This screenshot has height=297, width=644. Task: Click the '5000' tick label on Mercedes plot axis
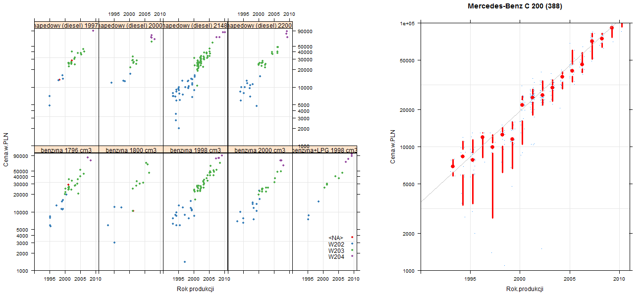click(x=408, y=184)
